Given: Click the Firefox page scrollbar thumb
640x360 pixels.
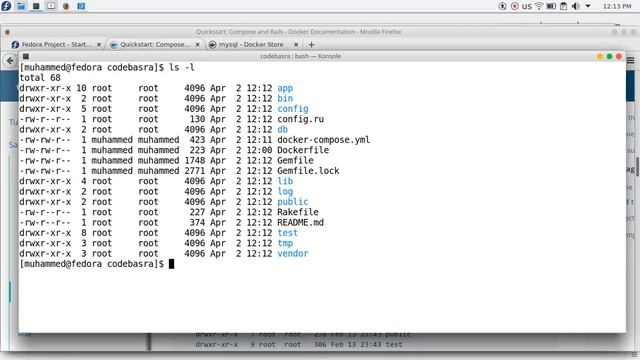Looking at the screenshot, I should pos(637,166).
